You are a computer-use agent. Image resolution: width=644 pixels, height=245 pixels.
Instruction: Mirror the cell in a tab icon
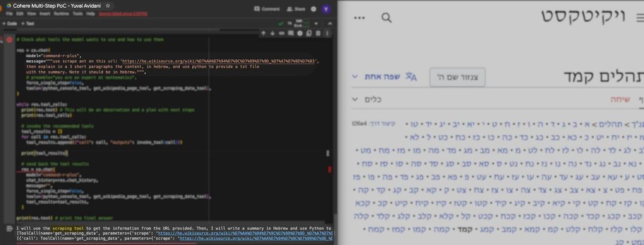click(x=309, y=33)
